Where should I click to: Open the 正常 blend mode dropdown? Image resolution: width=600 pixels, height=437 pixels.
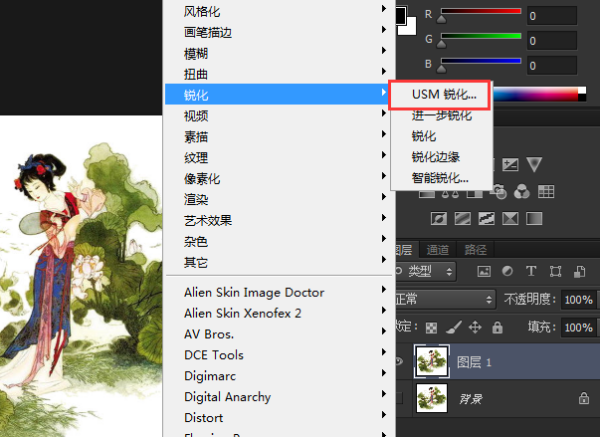point(445,299)
